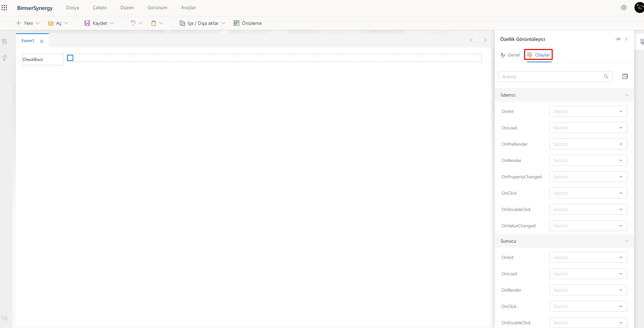The height and width of the screenshot is (328, 644).
Task: Open the undo history dropdown arrow
Action: coord(140,23)
